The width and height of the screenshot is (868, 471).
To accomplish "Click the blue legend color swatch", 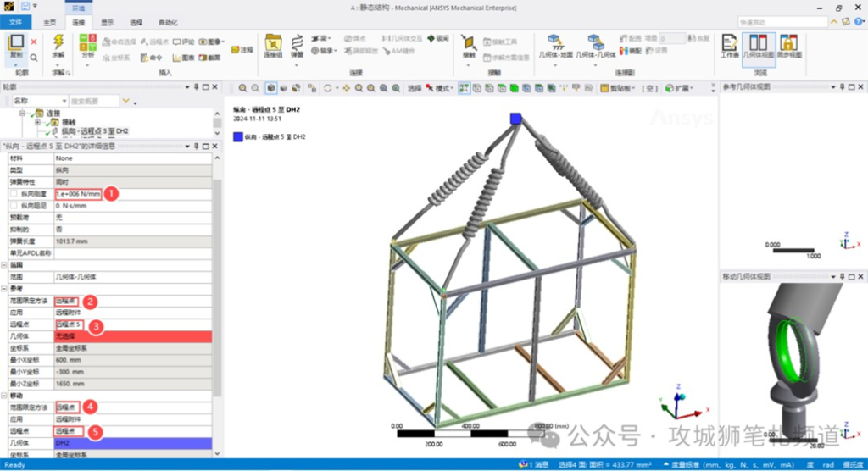I will click(x=238, y=136).
